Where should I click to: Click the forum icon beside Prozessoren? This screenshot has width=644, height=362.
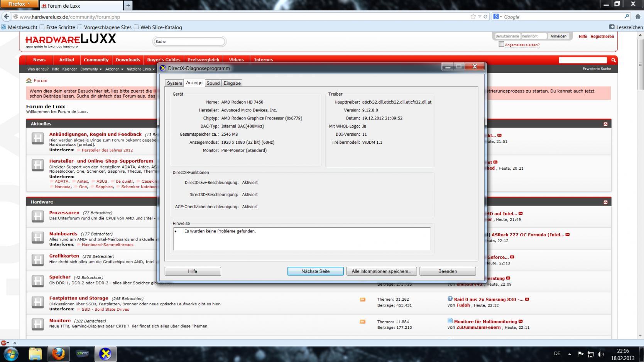tap(37, 216)
